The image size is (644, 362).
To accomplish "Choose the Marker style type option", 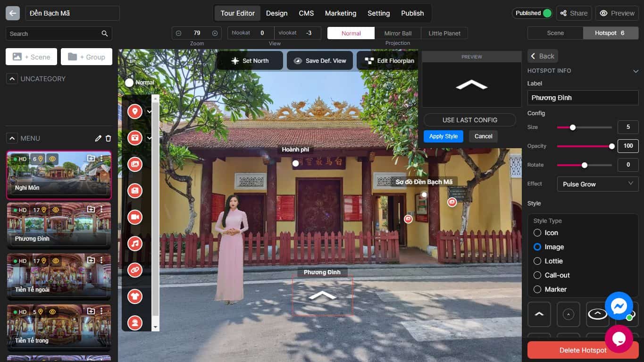I will [x=537, y=289].
